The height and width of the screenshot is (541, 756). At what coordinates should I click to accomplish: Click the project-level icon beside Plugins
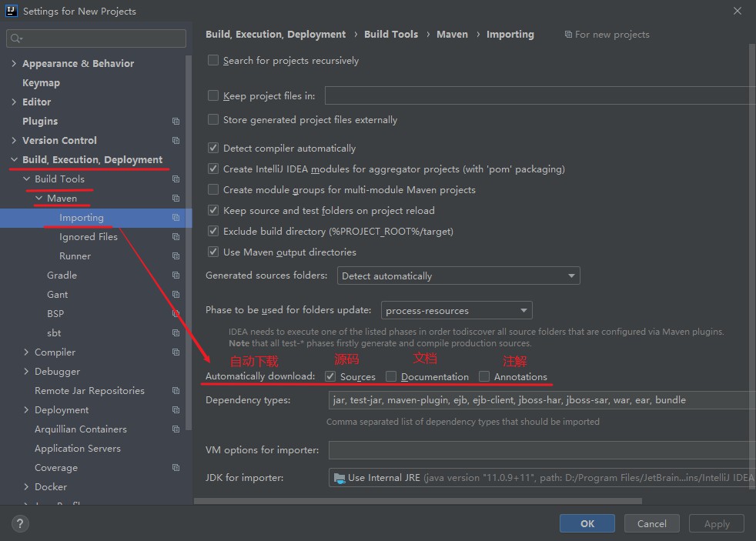click(176, 121)
